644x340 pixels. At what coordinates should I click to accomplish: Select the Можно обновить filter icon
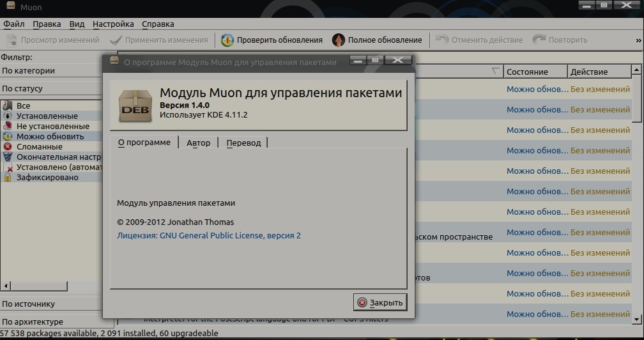tap(8, 136)
